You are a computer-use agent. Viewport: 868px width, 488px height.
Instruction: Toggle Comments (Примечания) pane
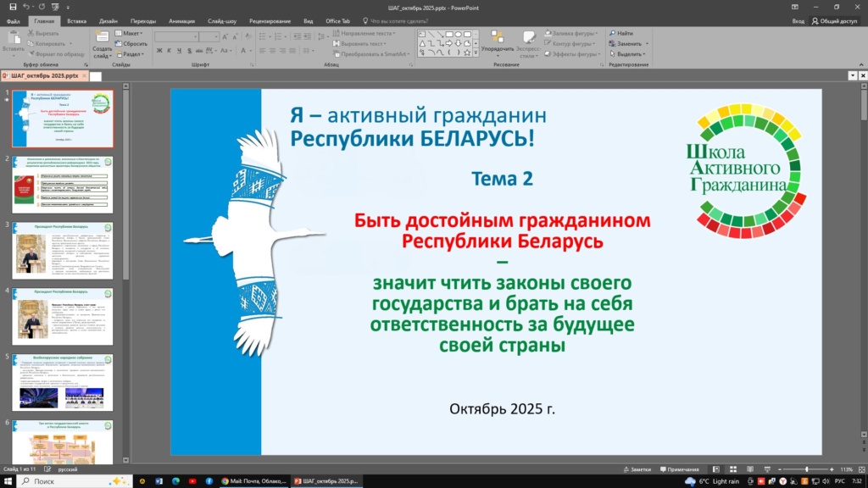click(678, 469)
